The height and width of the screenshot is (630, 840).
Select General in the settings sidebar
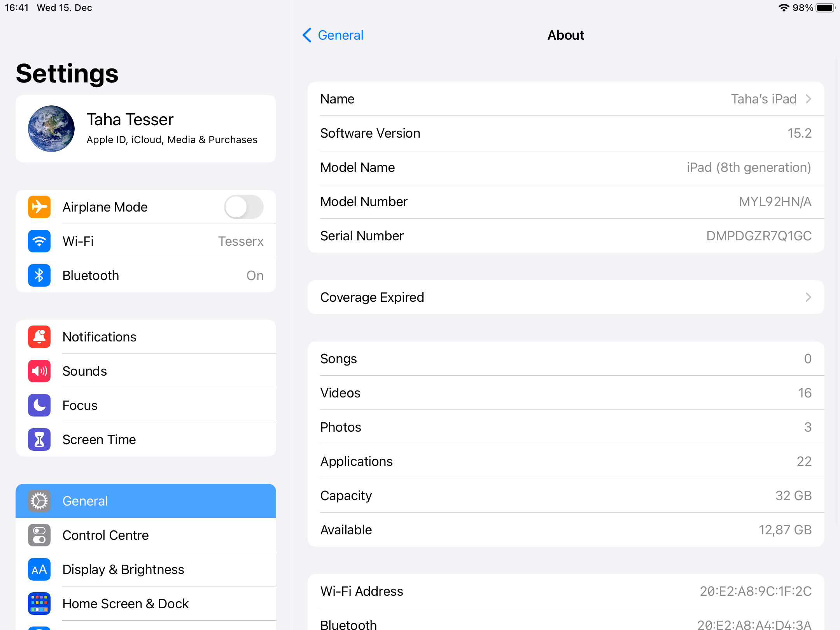(146, 501)
